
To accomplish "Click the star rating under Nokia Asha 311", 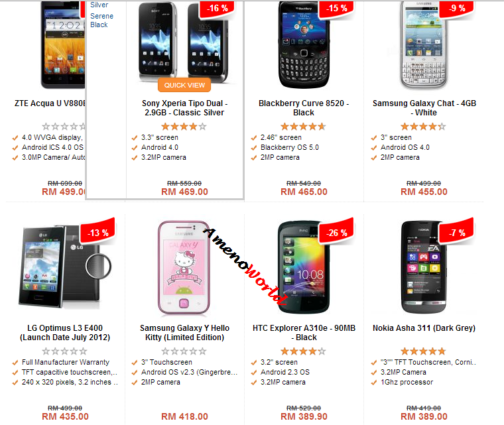I will (423, 351).
